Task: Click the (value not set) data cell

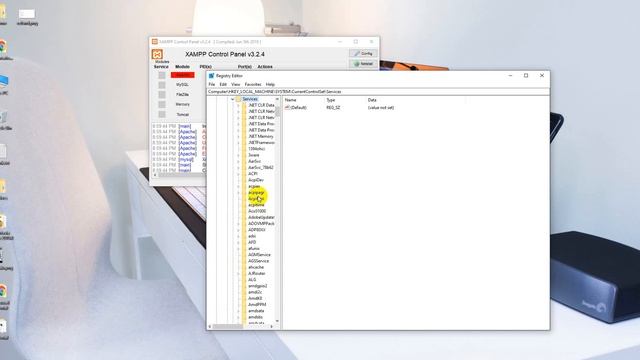Action: tap(381, 108)
